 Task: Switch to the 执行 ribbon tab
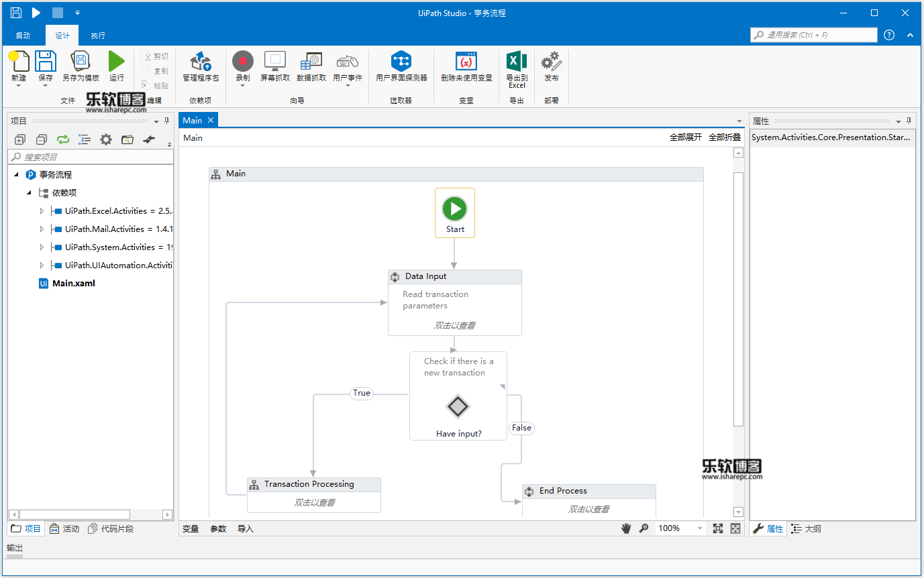coord(98,36)
